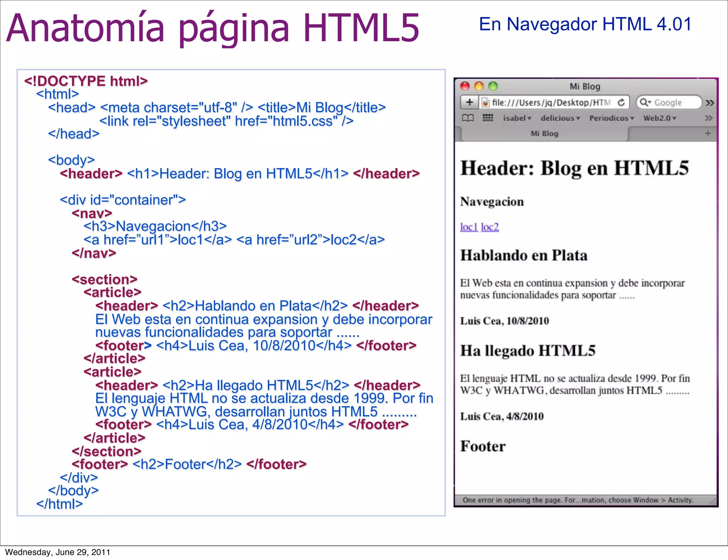The width and height of the screenshot is (728, 560).
Task: Click the page icon in the address bar
Action: point(486,103)
